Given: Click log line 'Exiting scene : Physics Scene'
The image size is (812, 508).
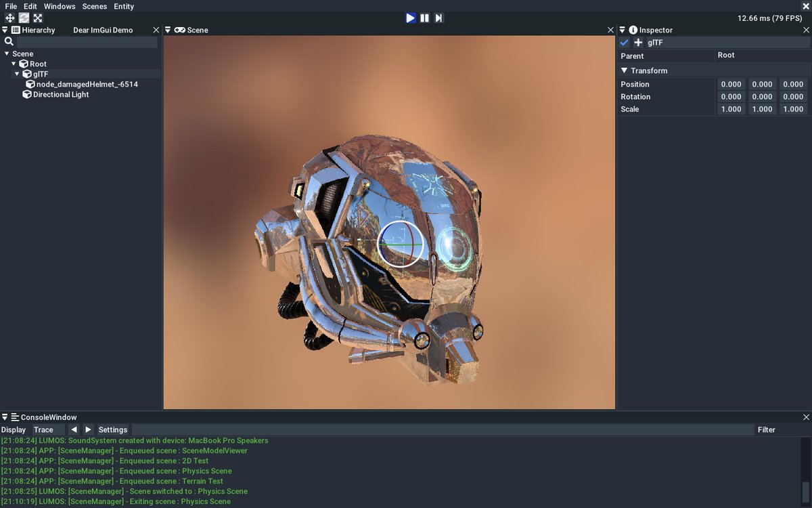Looking at the screenshot, I should pos(116,501).
